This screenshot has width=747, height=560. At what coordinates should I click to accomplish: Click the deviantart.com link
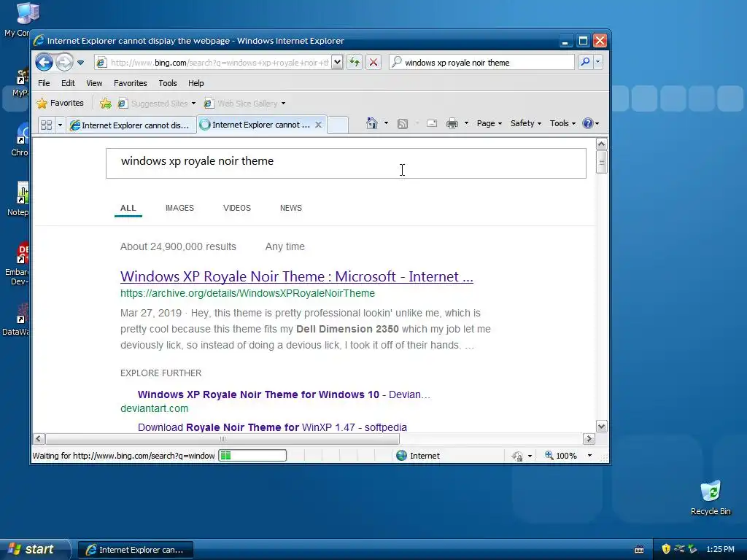point(155,408)
